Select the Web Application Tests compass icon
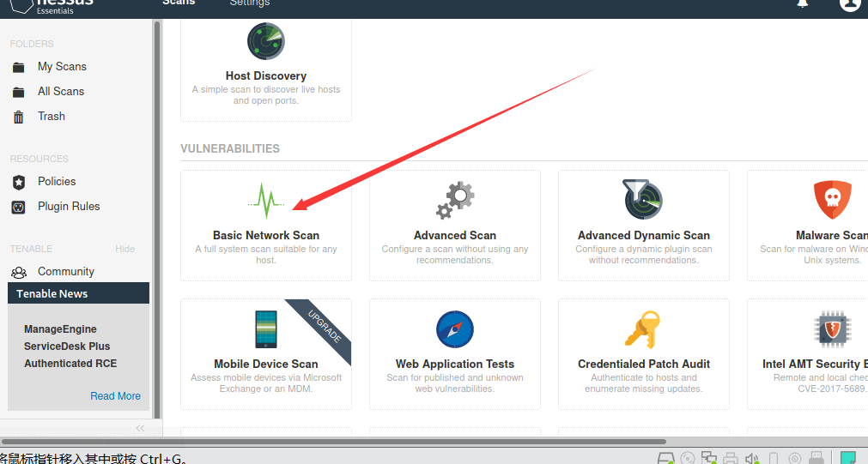 (x=455, y=329)
